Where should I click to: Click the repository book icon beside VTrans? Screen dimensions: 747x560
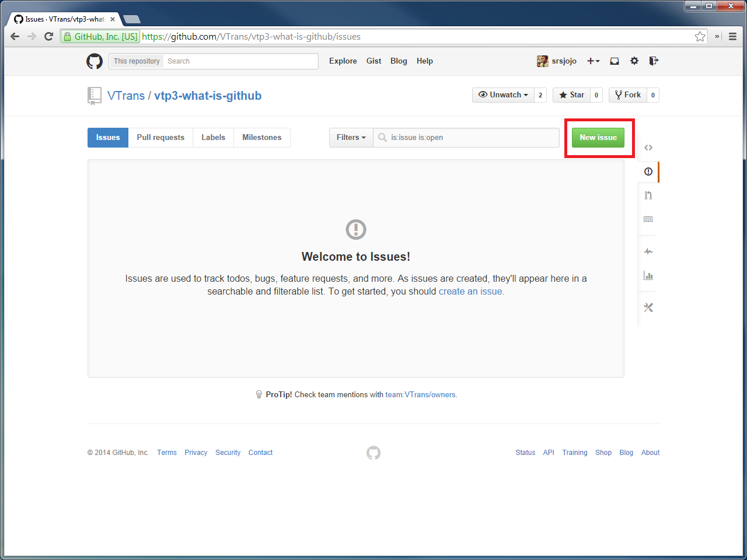click(x=94, y=96)
